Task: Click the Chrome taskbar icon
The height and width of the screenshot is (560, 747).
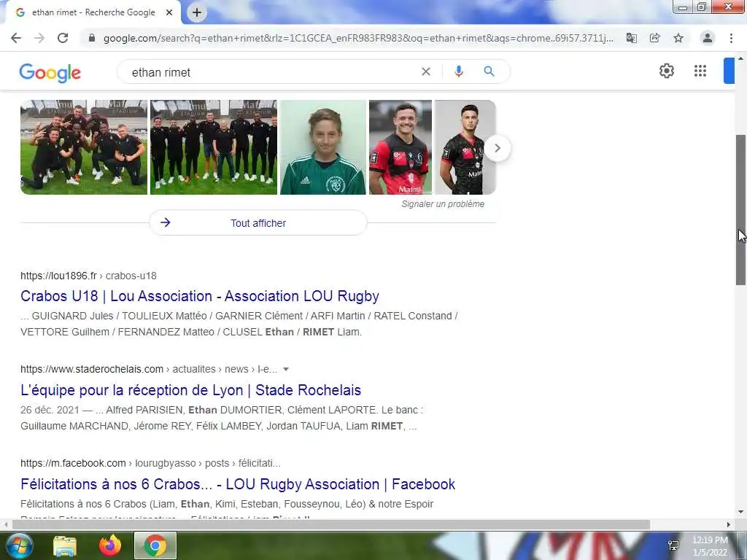Action: [155, 545]
